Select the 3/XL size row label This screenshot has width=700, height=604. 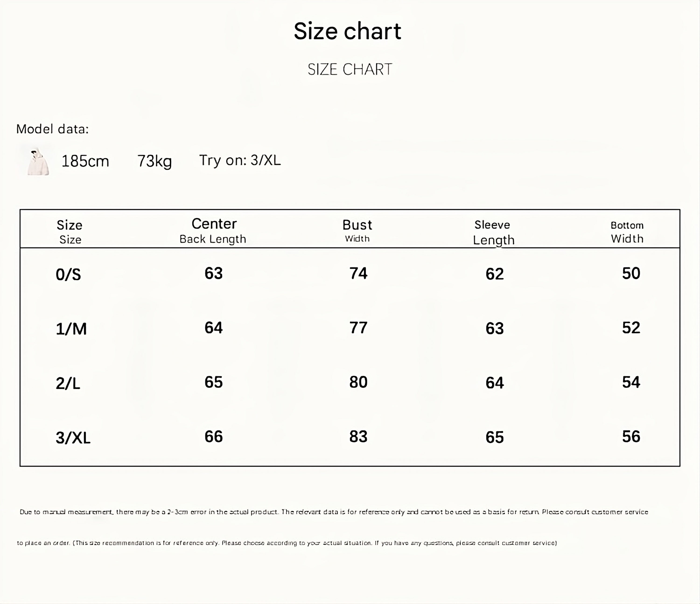point(73,438)
